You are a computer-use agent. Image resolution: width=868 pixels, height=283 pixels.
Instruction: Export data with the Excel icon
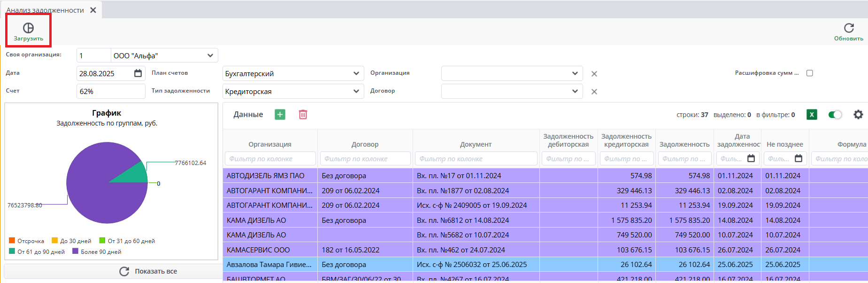812,115
